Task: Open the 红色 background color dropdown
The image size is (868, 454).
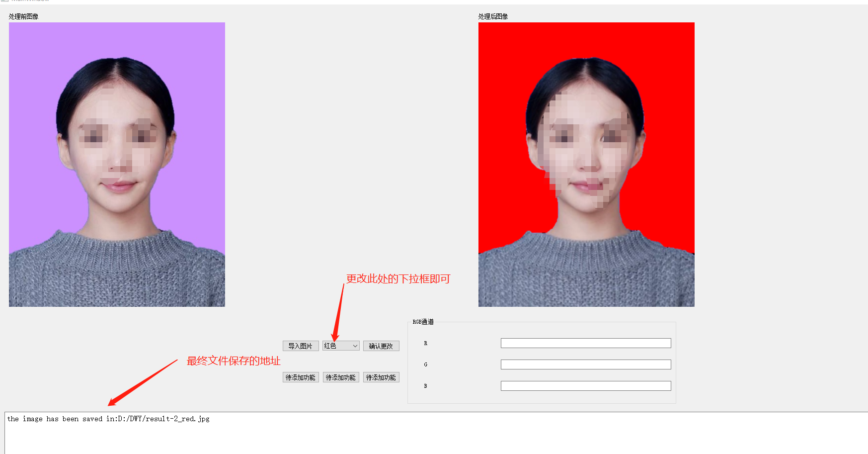Action: [340, 345]
